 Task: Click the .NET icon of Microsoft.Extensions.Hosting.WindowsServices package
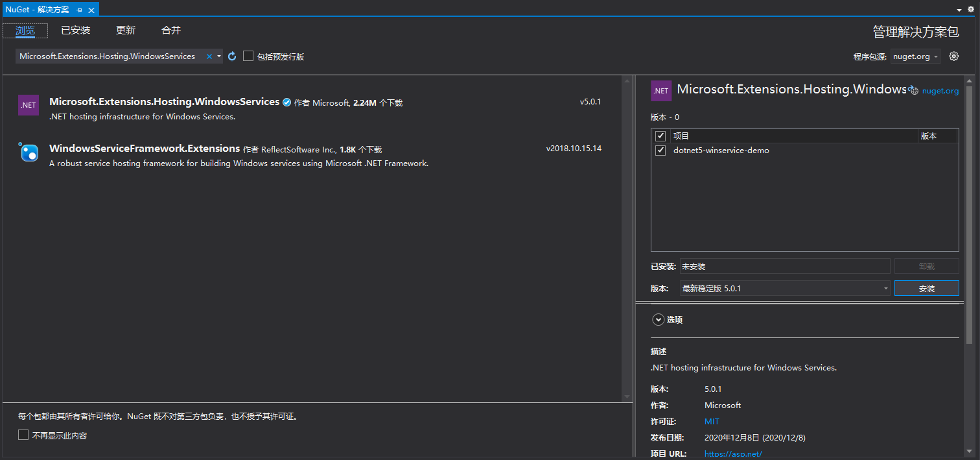pyautogui.click(x=29, y=105)
